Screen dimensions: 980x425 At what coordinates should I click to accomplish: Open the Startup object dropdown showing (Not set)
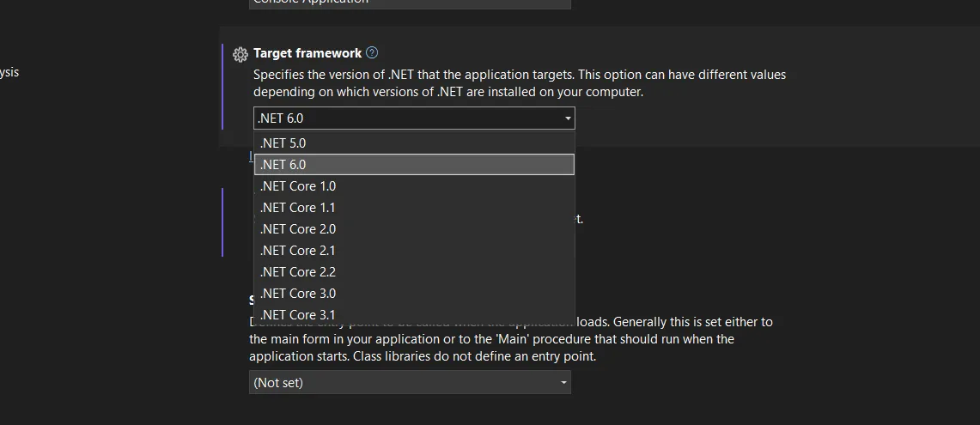coord(410,383)
